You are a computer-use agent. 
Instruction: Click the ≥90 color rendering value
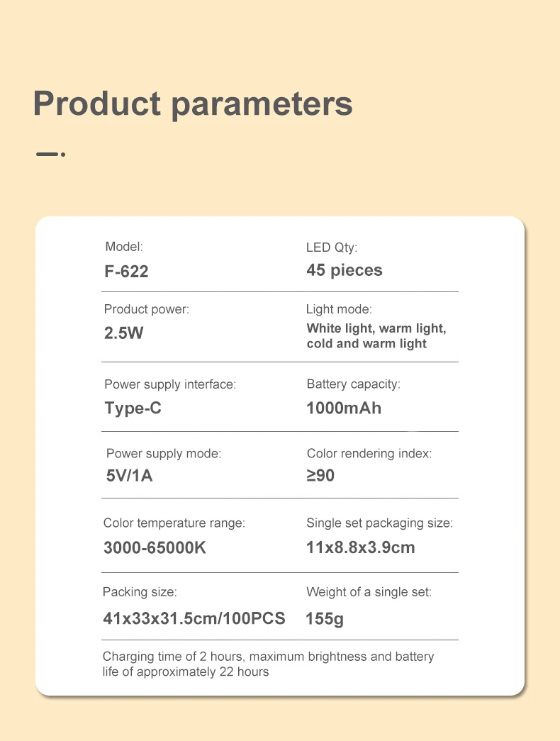[320, 475]
